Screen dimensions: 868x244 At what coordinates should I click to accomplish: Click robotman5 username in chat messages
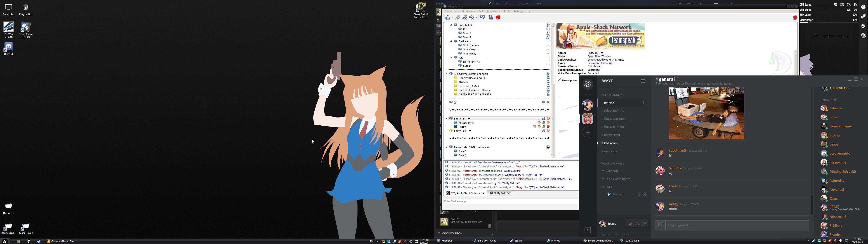pyautogui.click(x=677, y=151)
